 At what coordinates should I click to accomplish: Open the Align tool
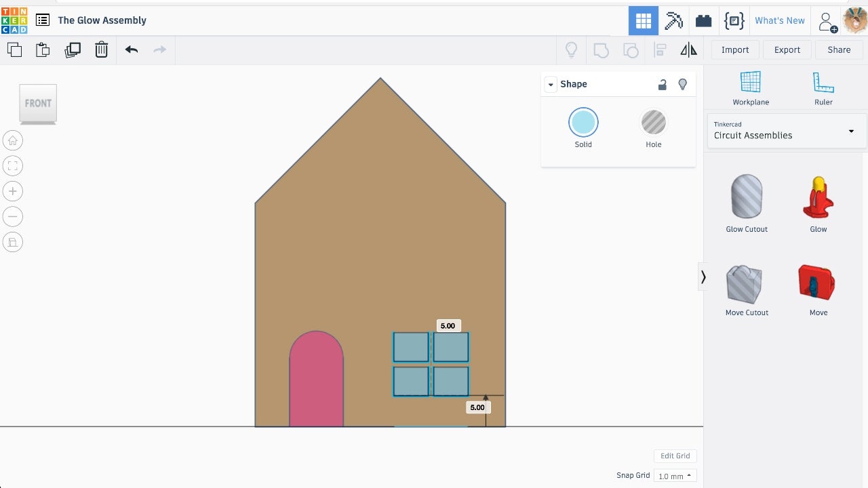click(x=660, y=49)
